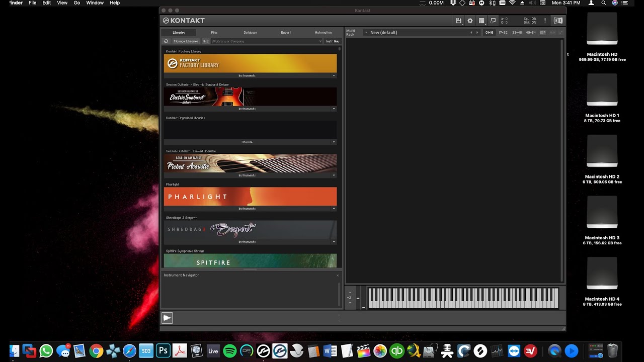
Task: Clear the library search field
Action: tap(320, 41)
